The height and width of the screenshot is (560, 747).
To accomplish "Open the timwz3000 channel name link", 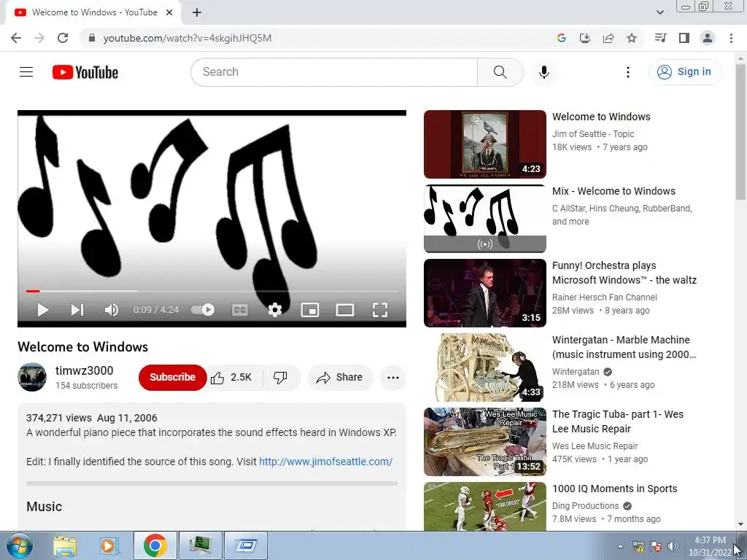I will point(85,371).
